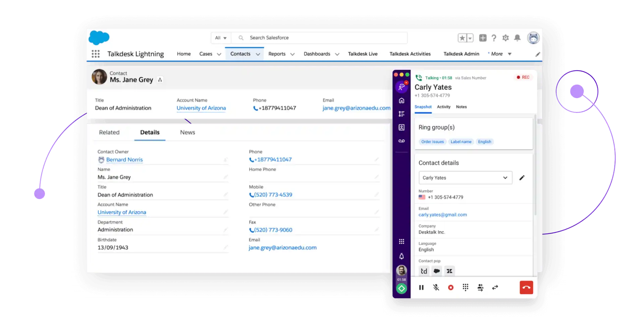The width and height of the screenshot is (644, 328).
Task: Select the Talkdesk contact pop option
Action: (424, 271)
